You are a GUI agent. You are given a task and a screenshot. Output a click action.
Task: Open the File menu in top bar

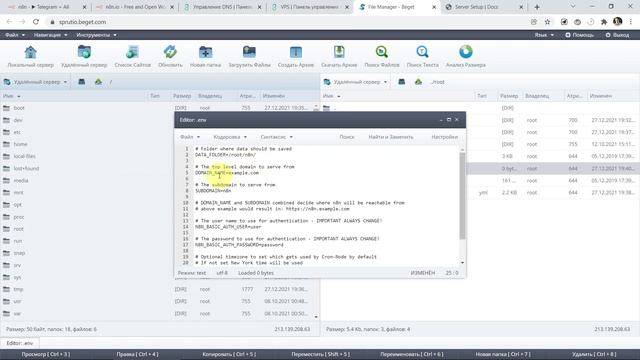[15, 35]
